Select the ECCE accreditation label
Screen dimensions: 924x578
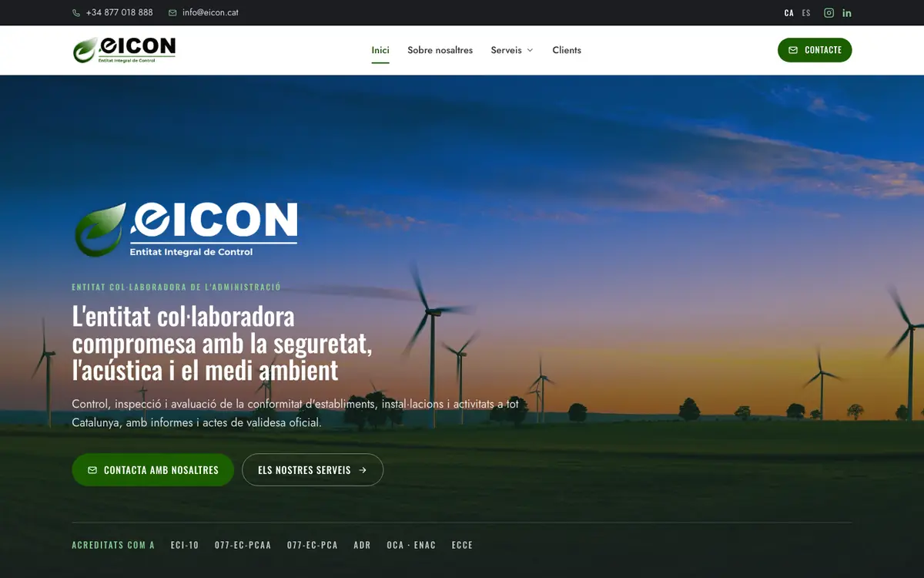(x=462, y=545)
